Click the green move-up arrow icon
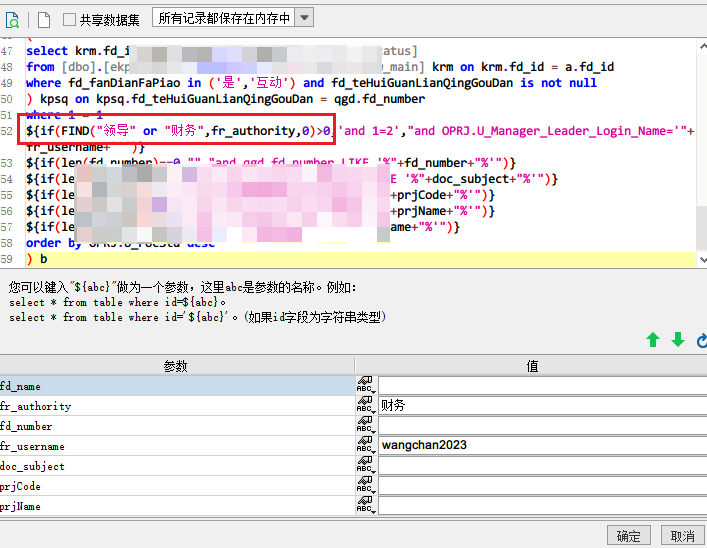The image size is (707, 548). click(x=653, y=340)
